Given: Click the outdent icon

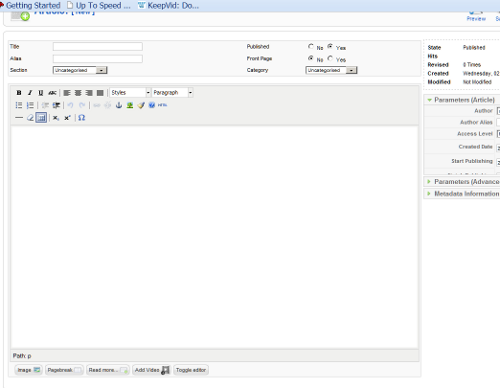Looking at the screenshot, I should (45, 105).
